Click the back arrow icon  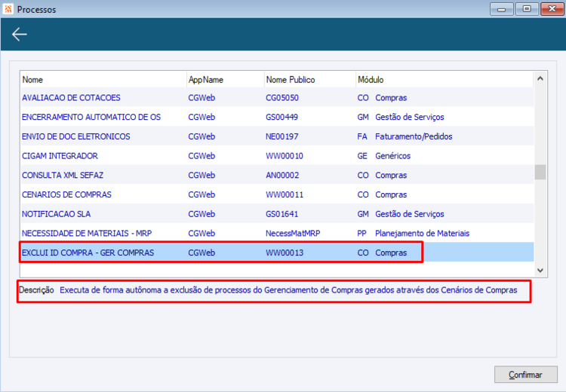pyautogui.click(x=20, y=34)
